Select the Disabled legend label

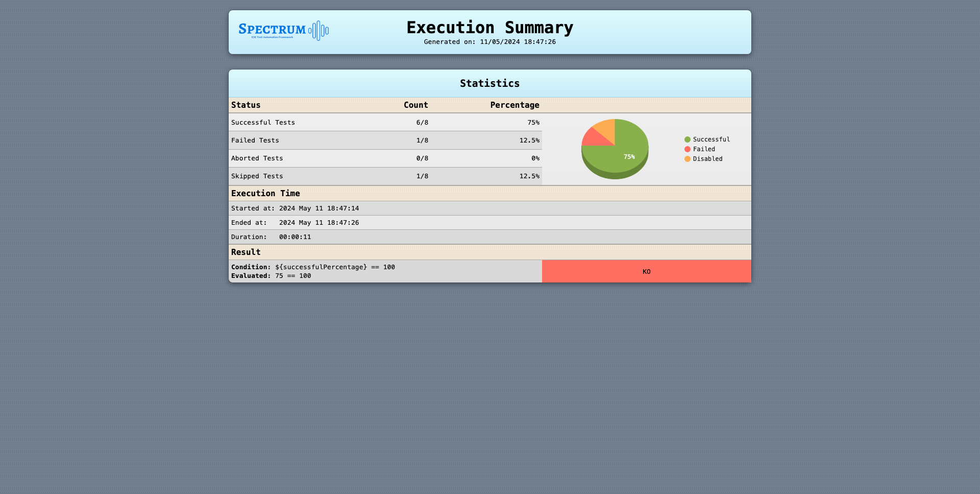point(707,159)
